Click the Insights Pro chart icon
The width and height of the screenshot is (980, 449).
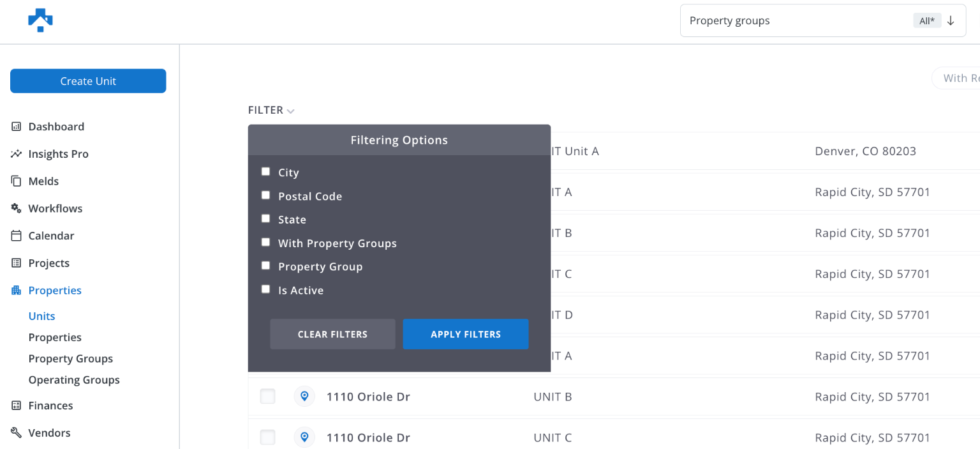pos(17,154)
